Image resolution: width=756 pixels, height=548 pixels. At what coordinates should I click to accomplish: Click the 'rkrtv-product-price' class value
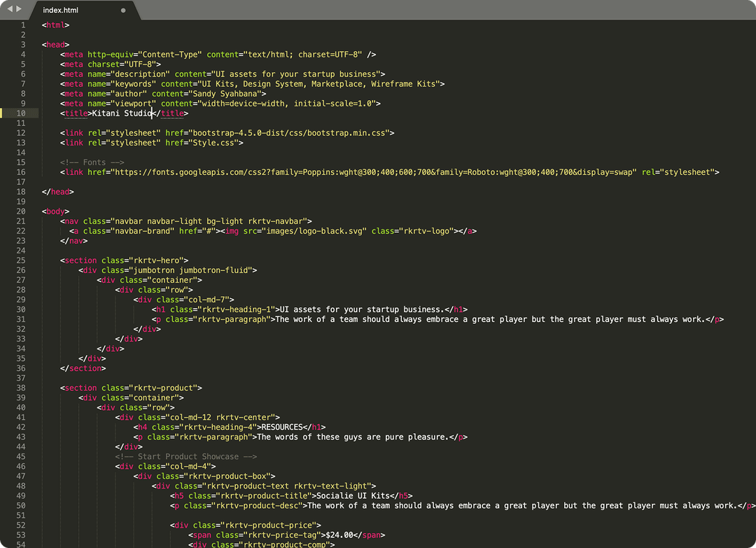tap(269, 526)
